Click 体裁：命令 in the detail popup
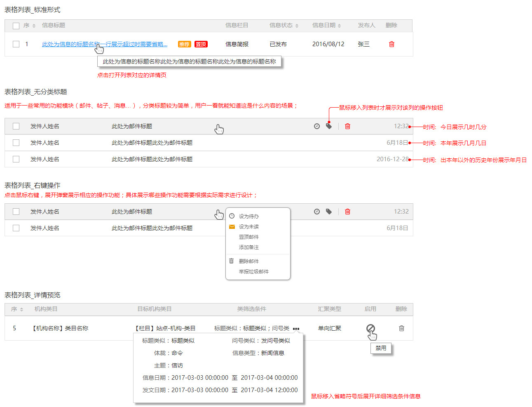532x407 pixels. 169,353
